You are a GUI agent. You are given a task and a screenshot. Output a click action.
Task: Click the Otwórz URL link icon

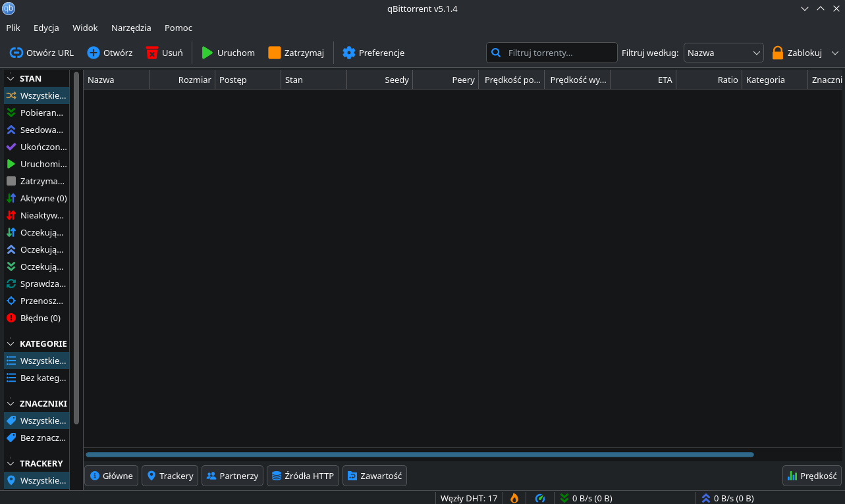[x=16, y=53]
